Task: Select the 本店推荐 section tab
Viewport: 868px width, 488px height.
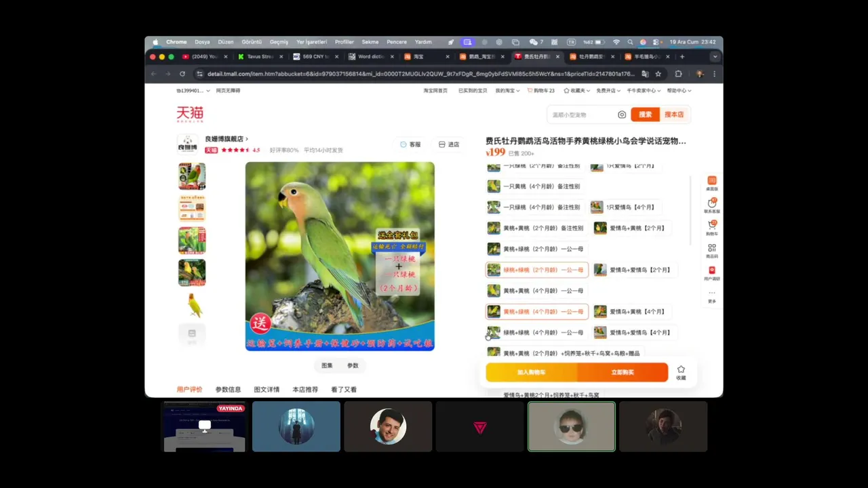Action: click(x=305, y=390)
